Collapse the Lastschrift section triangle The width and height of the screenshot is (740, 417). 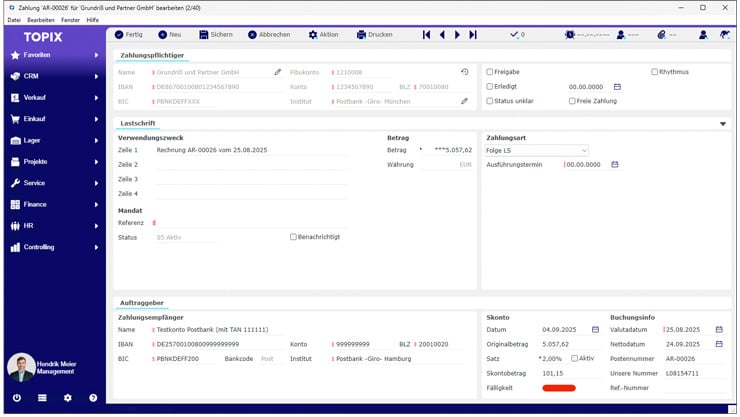pos(723,124)
